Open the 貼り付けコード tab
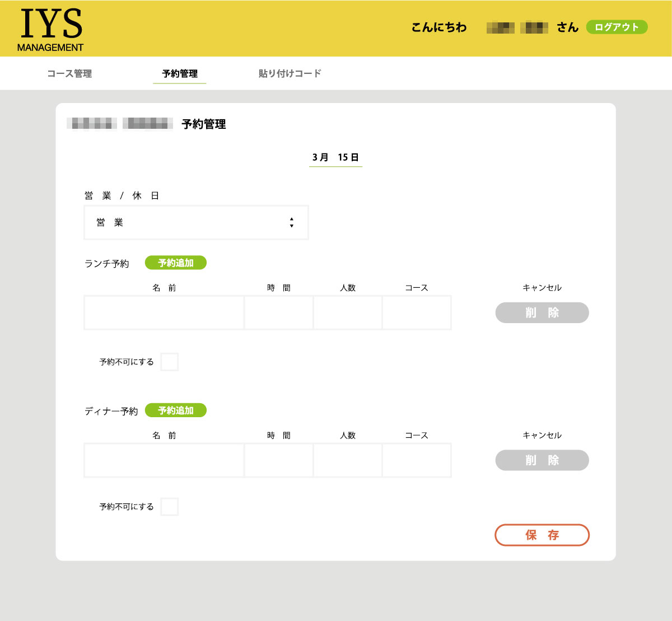This screenshot has width=672, height=621. click(290, 73)
